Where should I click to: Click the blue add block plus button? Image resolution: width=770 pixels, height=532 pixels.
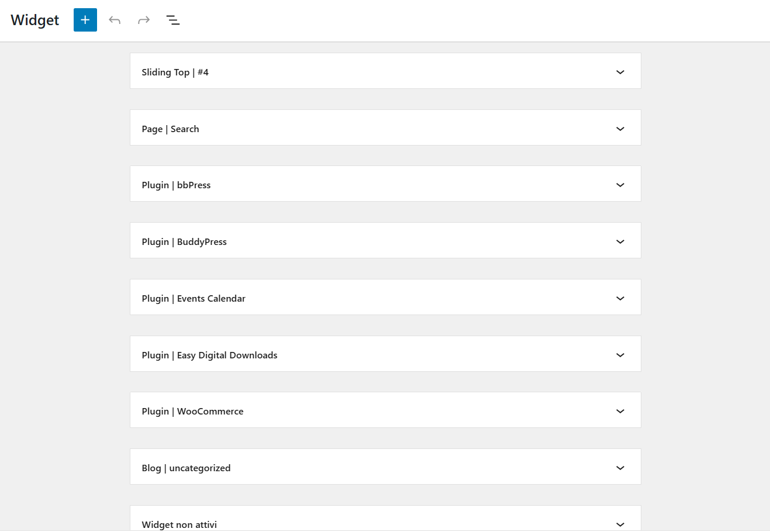85,20
